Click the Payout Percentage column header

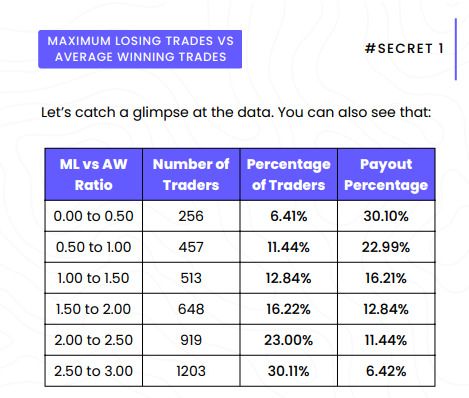click(386, 174)
